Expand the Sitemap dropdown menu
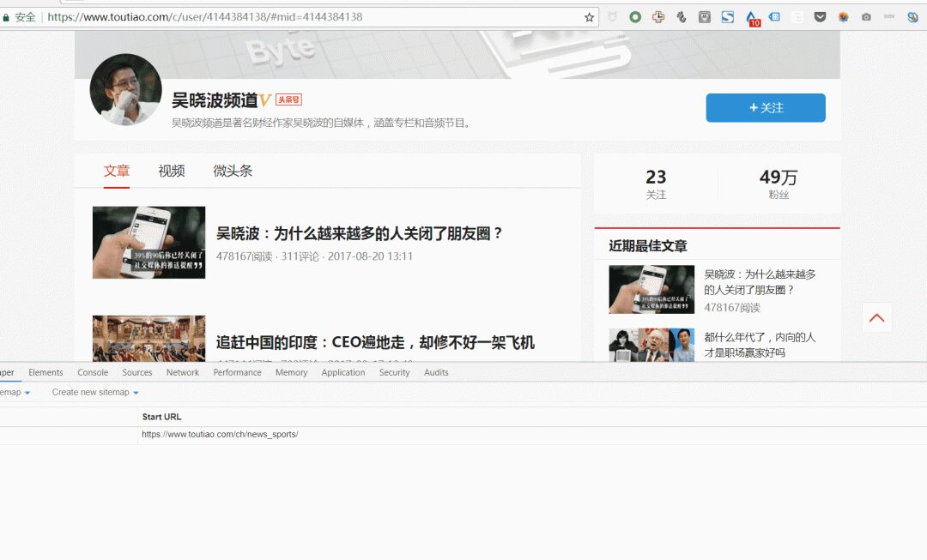Image resolution: width=927 pixels, height=560 pixels. (x=15, y=392)
